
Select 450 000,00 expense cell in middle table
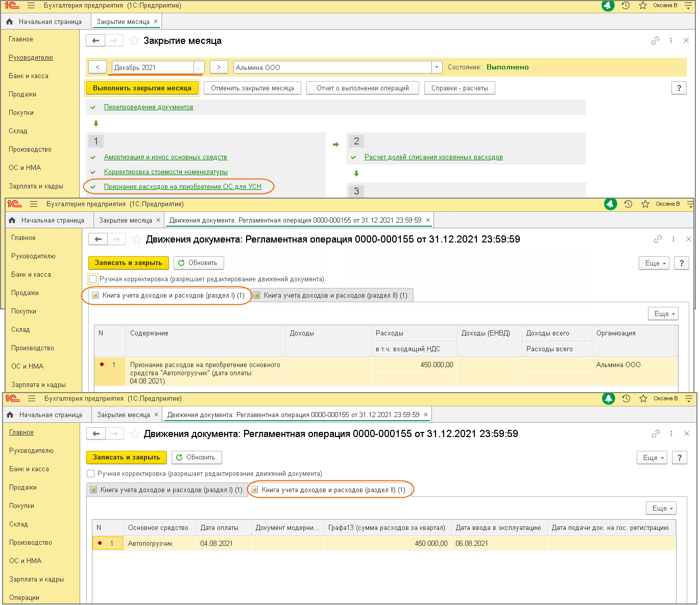[x=414, y=365]
